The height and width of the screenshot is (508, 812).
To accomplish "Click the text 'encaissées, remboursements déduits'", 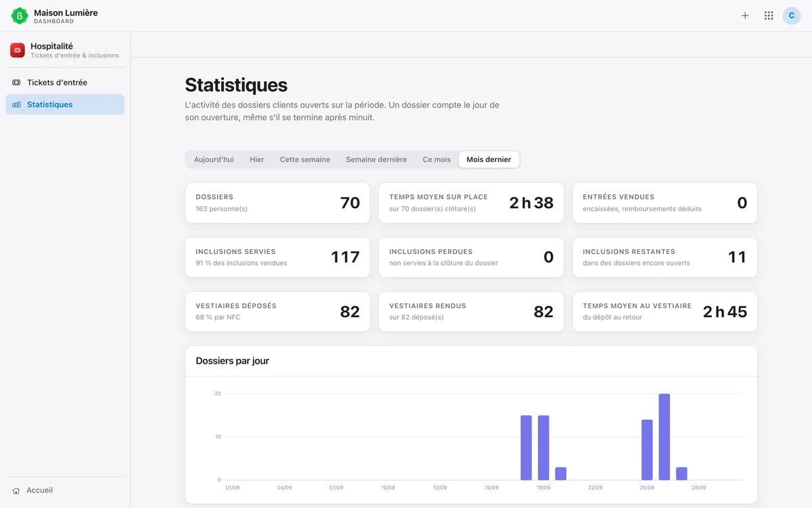I will (x=642, y=209).
